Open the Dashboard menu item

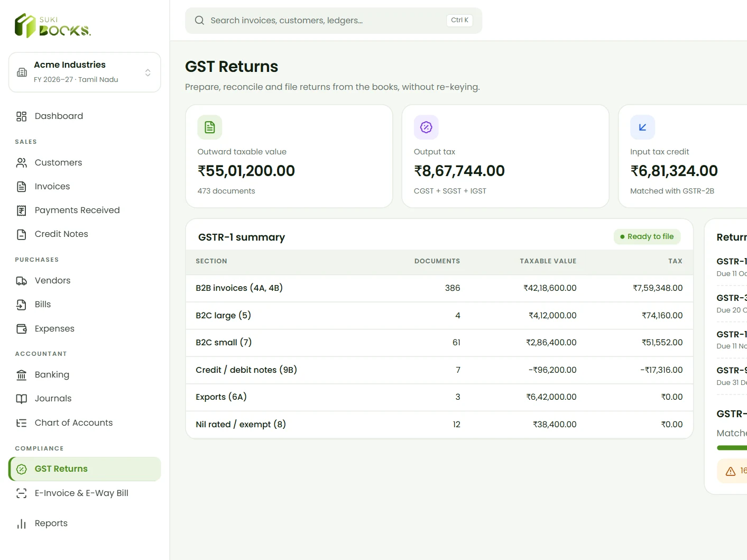click(85, 116)
